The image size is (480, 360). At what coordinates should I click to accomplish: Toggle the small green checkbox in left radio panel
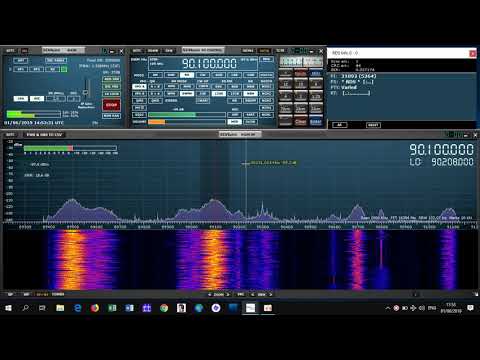(x=64, y=69)
